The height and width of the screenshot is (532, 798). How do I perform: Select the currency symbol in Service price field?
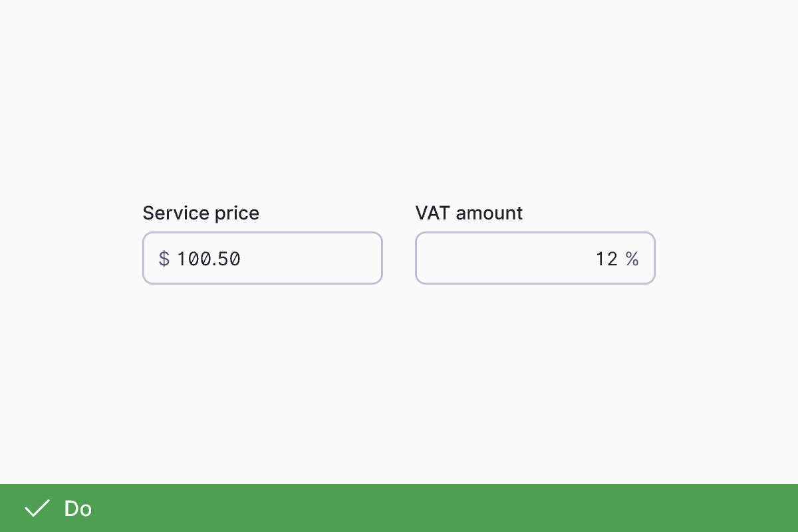(164, 259)
